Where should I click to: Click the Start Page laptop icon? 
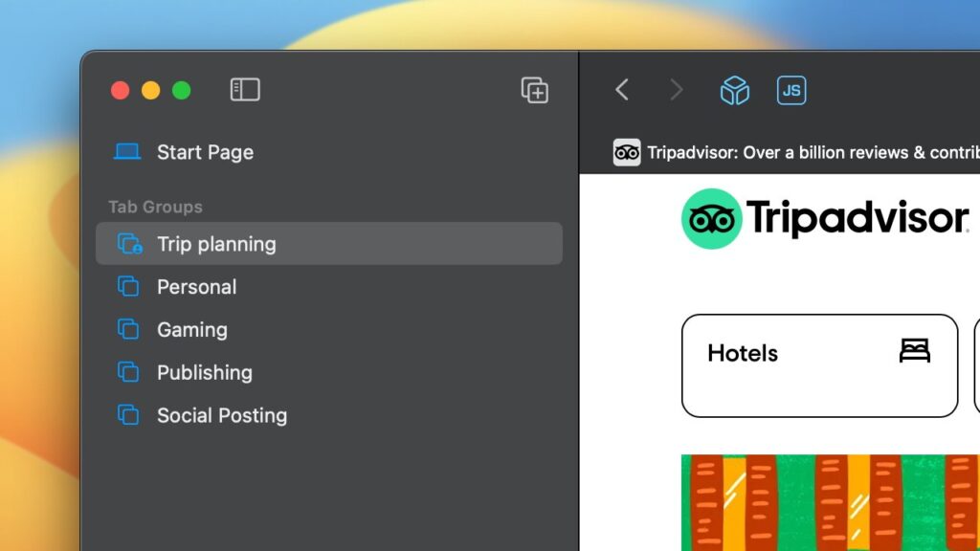(x=127, y=152)
